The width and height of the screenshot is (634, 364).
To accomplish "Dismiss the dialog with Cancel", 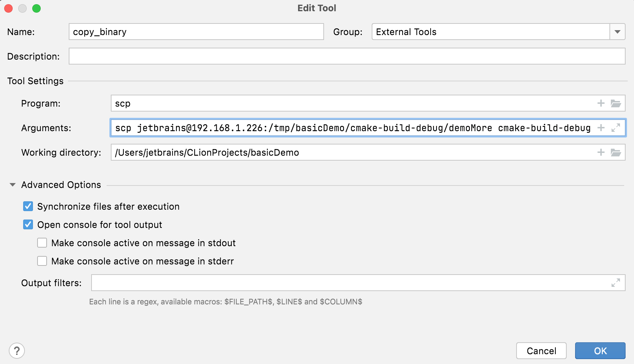I will click(x=541, y=351).
